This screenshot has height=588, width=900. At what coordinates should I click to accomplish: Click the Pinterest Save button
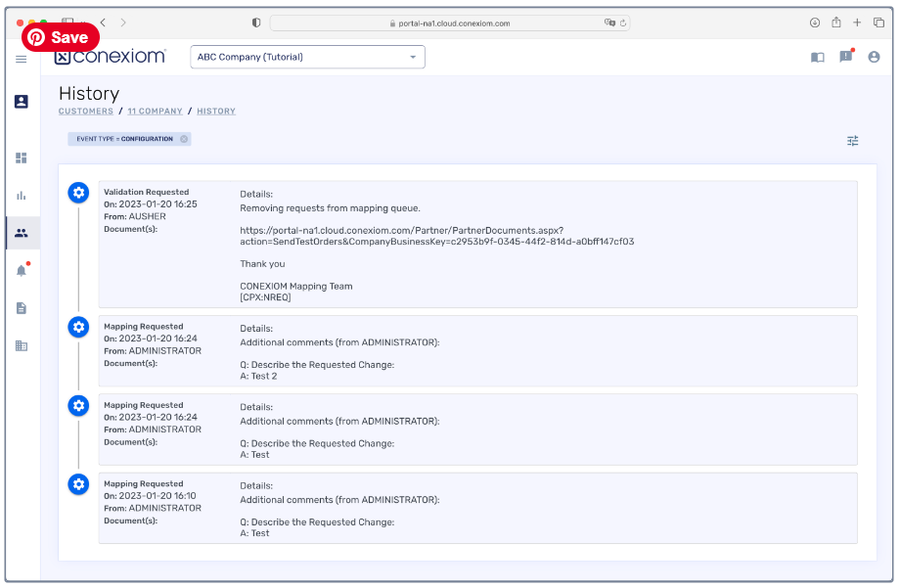(60, 37)
